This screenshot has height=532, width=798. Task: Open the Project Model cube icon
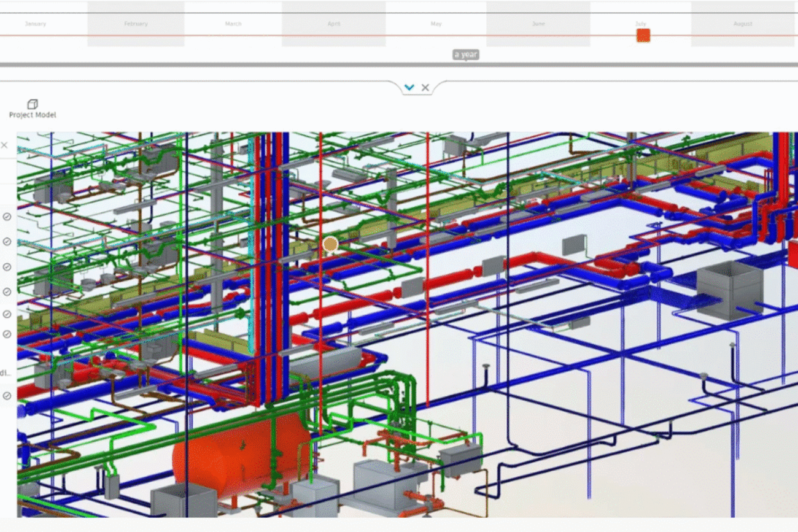[33, 104]
